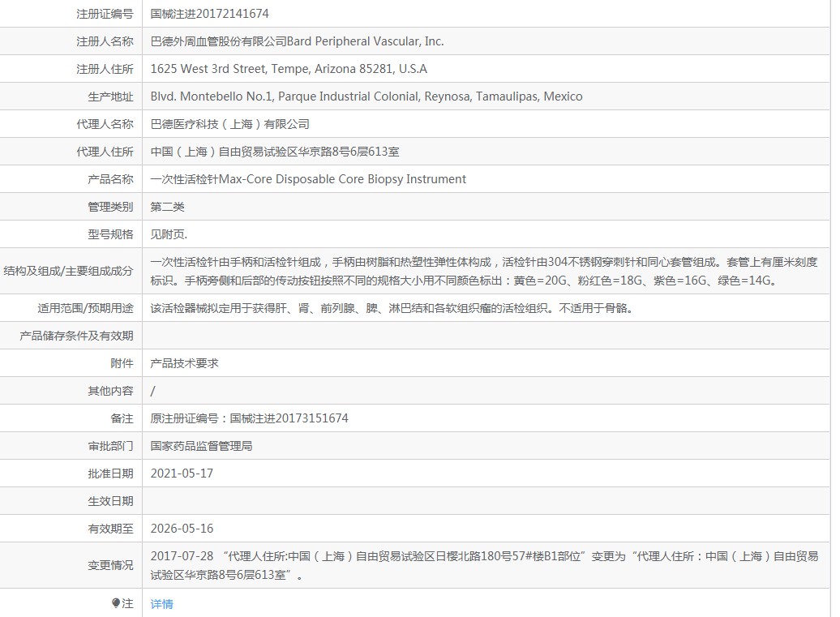Click the expiry date 2026-05-16
The height and width of the screenshot is (617, 840).
point(182,529)
